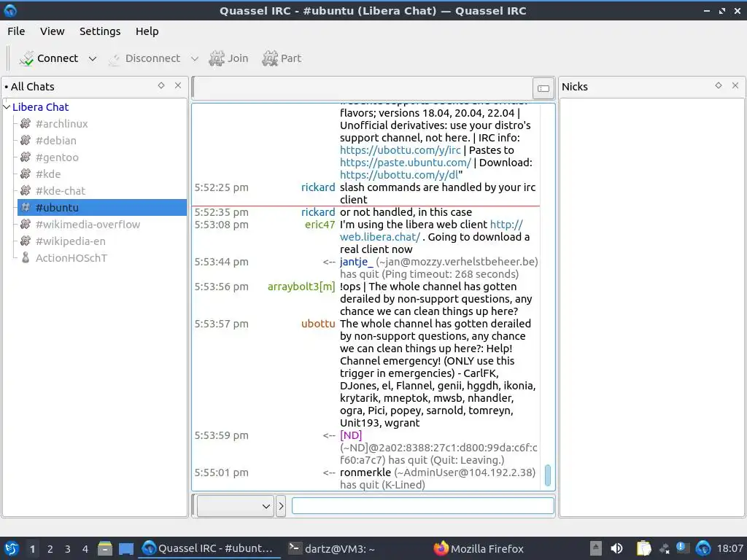Select the Libera Chat network label
The image size is (747, 560).
41,107
